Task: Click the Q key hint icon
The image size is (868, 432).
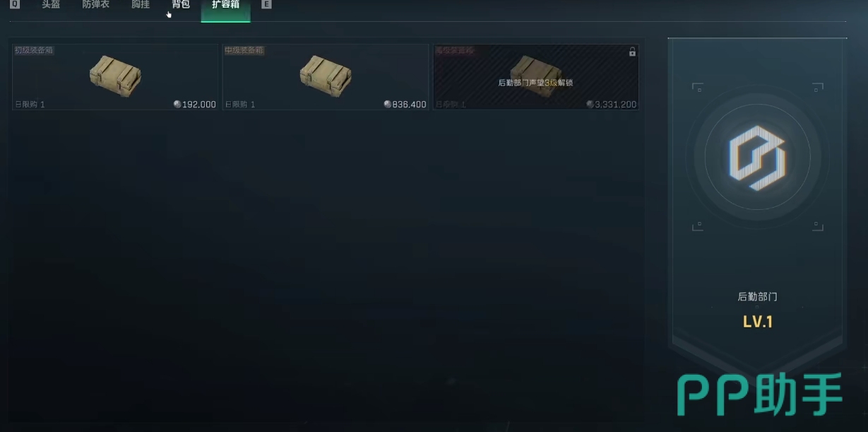Action: point(15,4)
